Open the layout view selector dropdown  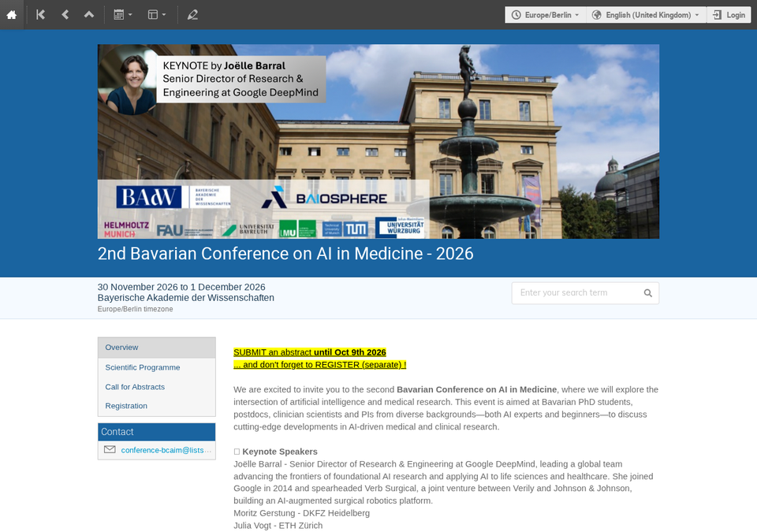[156, 15]
